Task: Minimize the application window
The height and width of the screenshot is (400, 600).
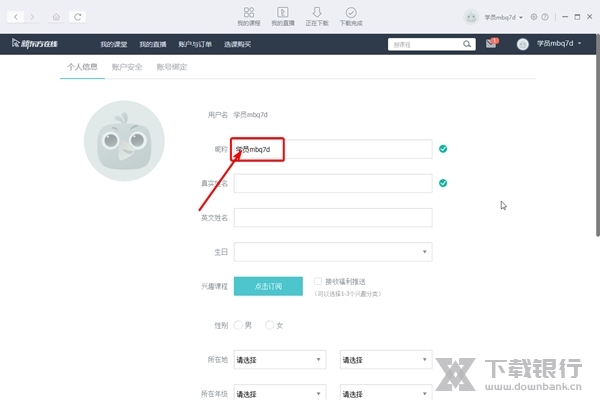Action: [x=565, y=17]
